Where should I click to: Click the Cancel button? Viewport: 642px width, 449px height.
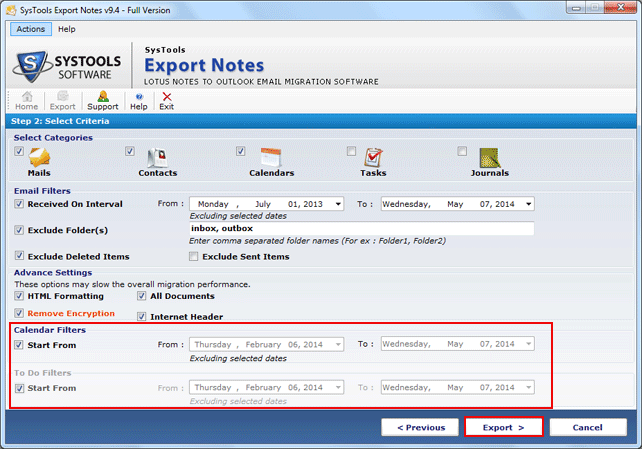coord(588,427)
